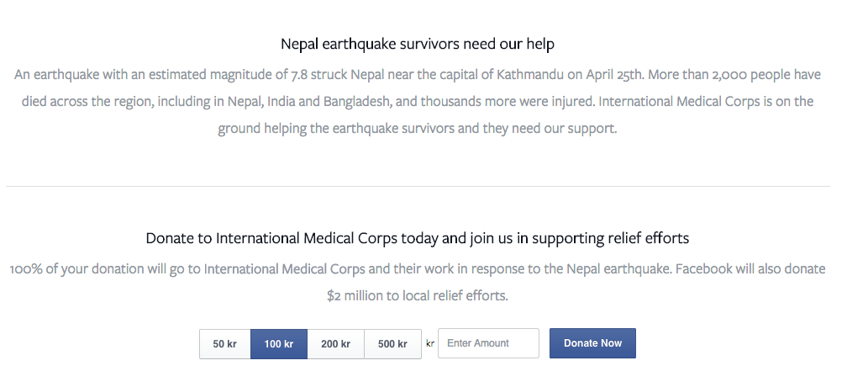Click the '$2 million to local relief efforts' line
This screenshot has height=387, width=868.
(x=418, y=296)
